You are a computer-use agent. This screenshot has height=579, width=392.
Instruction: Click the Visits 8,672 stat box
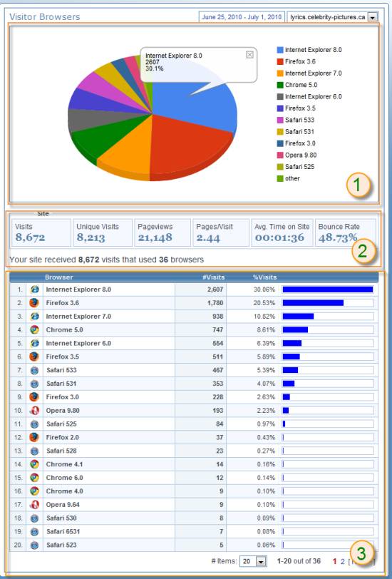click(x=41, y=232)
